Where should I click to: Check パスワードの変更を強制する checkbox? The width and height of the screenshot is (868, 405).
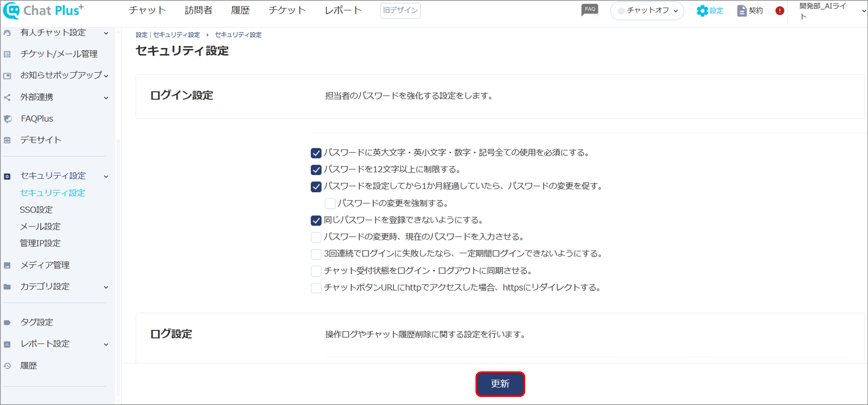[x=330, y=203]
